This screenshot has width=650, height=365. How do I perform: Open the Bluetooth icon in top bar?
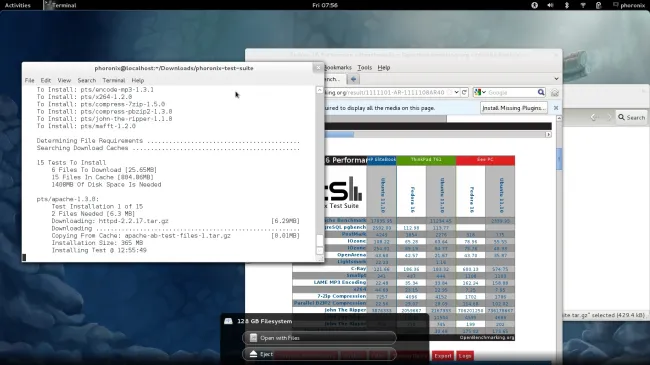click(567, 5)
